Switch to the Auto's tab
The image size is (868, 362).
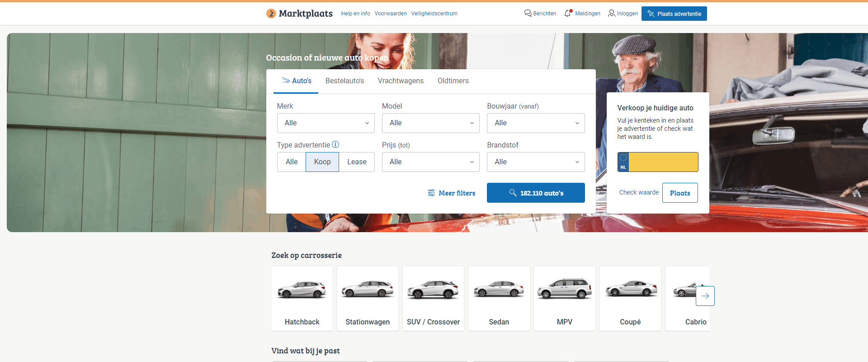click(x=296, y=81)
